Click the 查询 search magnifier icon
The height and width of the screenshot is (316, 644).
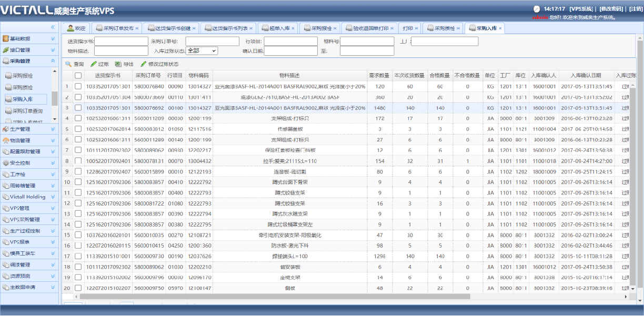tap(68, 64)
